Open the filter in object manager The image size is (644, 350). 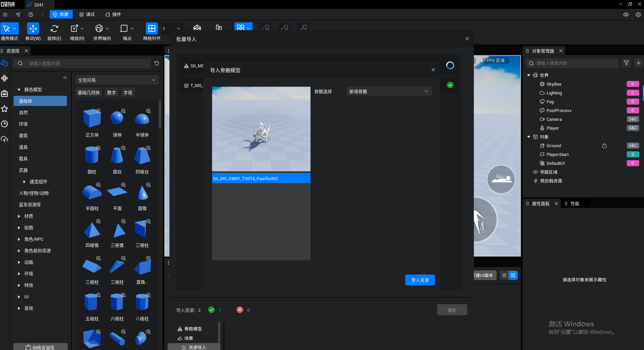626,63
